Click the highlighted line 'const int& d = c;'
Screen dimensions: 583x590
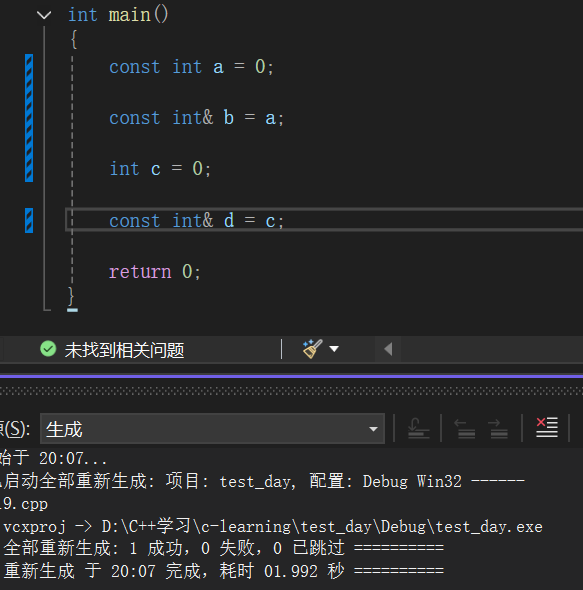(x=196, y=220)
